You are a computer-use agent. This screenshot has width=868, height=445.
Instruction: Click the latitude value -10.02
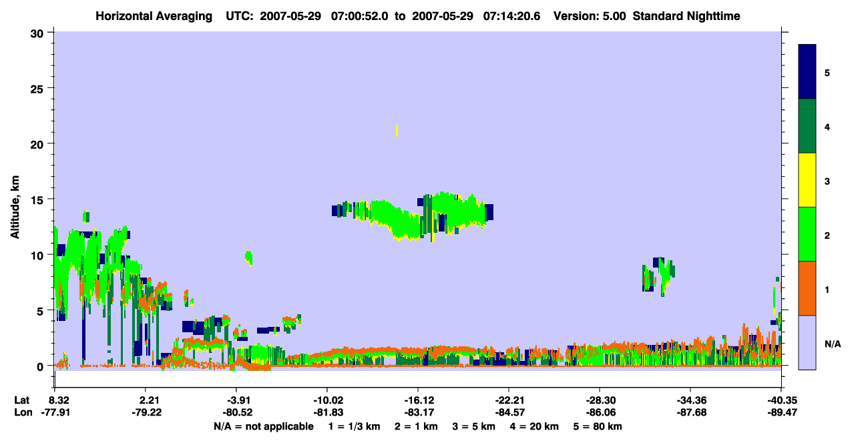tap(327, 400)
